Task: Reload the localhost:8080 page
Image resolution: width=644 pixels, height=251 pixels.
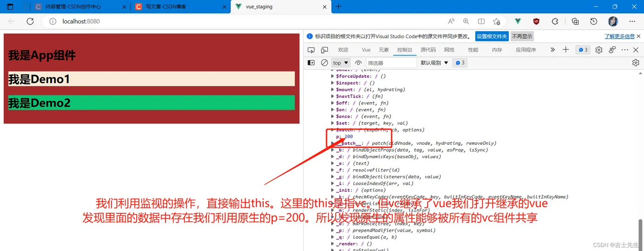Action: pos(30,21)
